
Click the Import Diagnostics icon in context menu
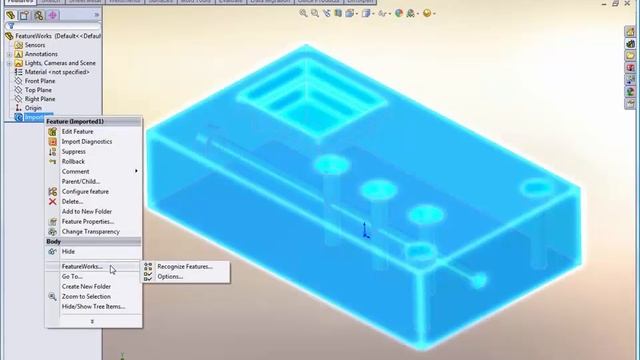[x=52, y=142]
